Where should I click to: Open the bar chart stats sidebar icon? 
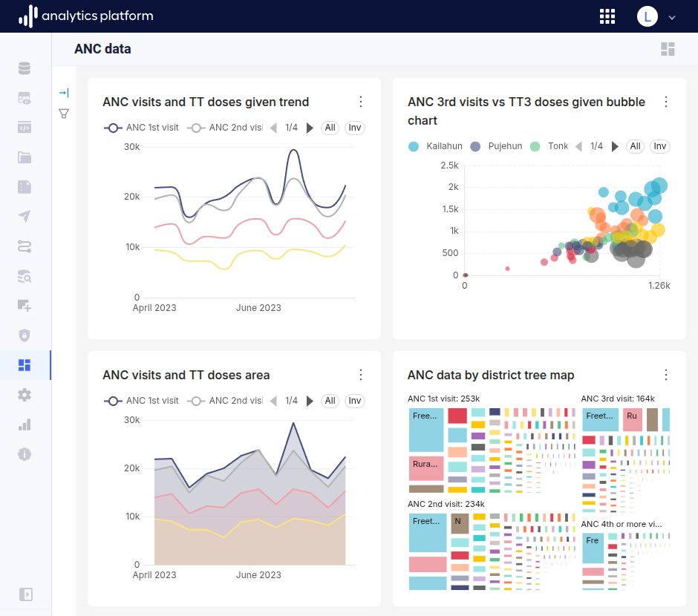tap(25, 425)
